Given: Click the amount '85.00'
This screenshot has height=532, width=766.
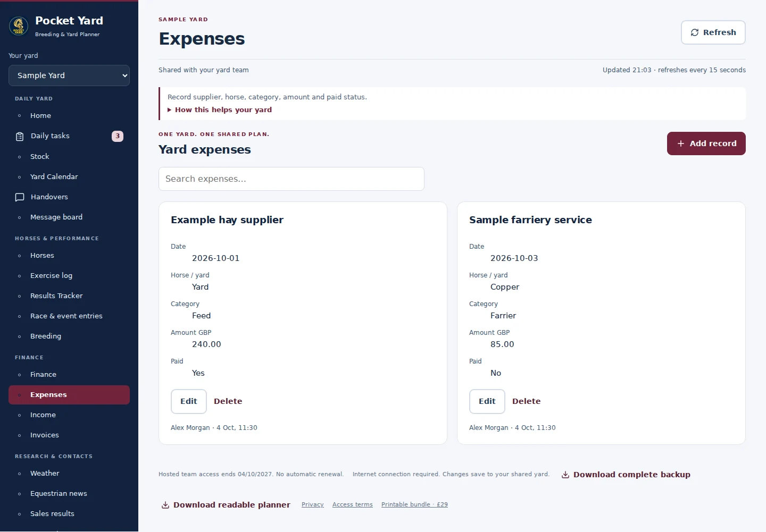Looking at the screenshot, I should tap(502, 344).
